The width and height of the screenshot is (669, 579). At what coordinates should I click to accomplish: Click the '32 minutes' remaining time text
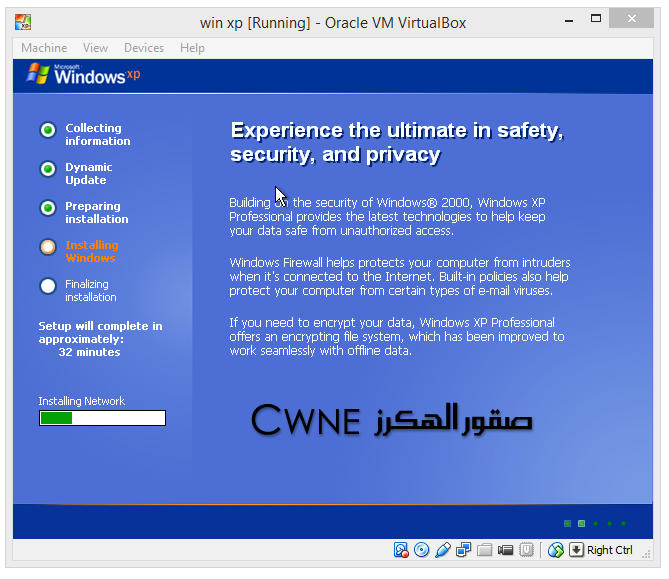[89, 352]
